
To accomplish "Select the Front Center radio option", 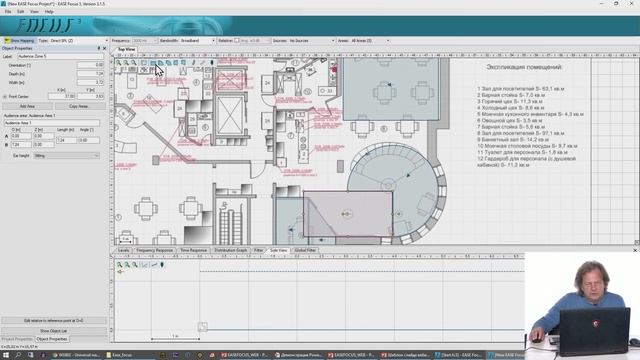I will coord(5,97).
